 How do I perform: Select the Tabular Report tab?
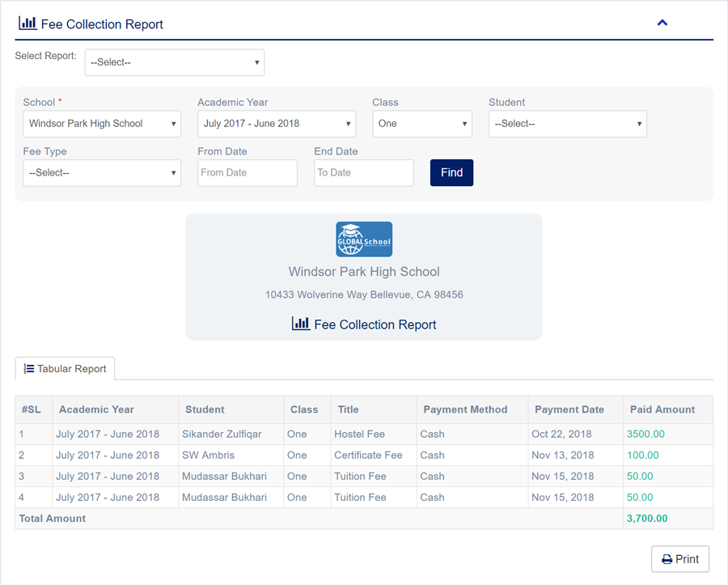65,369
